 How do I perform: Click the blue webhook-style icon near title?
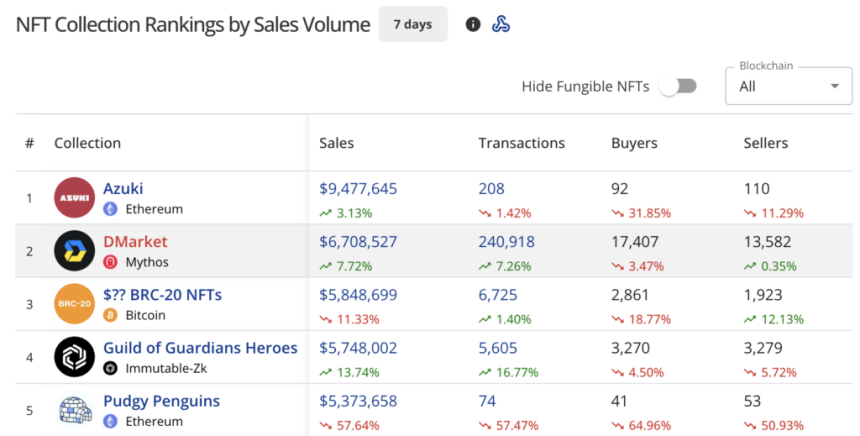[x=501, y=24]
